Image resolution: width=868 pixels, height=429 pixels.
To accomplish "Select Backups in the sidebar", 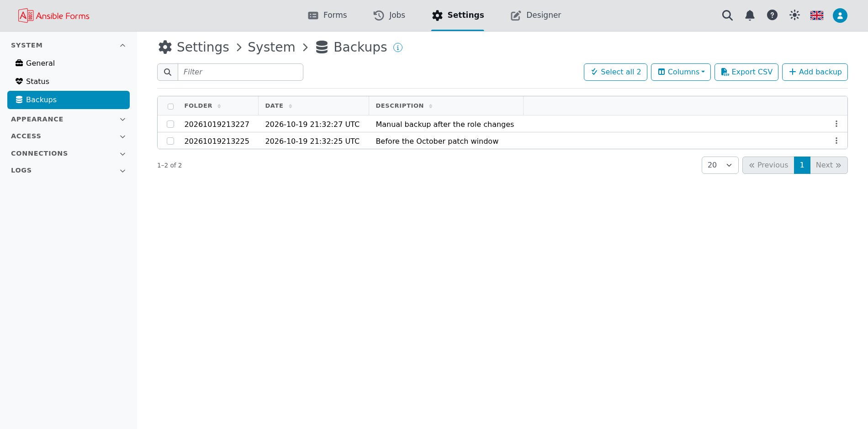I will pyautogui.click(x=69, y=99).
